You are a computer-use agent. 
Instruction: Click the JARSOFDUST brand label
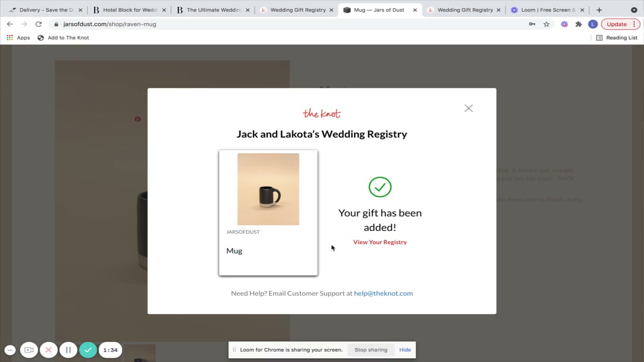coord(243,232)
